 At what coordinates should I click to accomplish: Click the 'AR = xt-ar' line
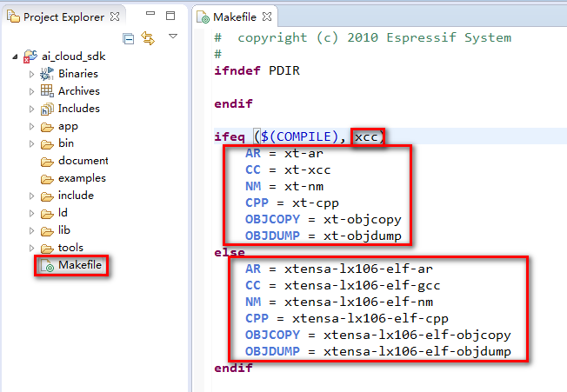(x=284, y=153)
